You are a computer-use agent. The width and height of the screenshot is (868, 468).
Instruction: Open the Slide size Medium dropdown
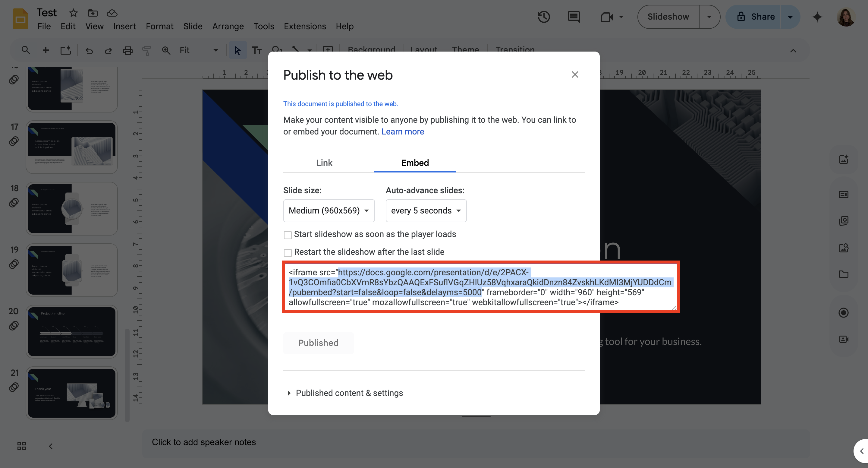329,211
